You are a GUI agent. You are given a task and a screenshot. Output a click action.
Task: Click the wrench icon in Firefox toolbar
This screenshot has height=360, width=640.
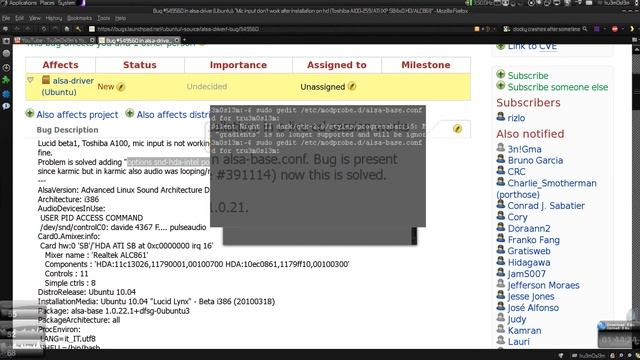click(x=78, y=29)
